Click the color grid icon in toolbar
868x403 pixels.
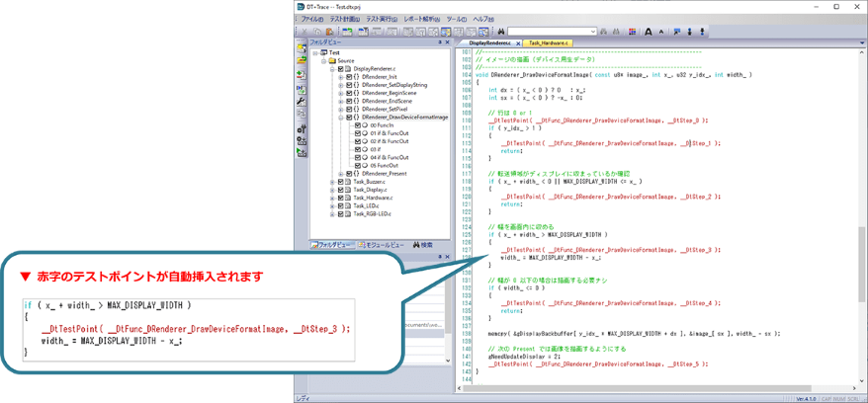coord(633,32)
